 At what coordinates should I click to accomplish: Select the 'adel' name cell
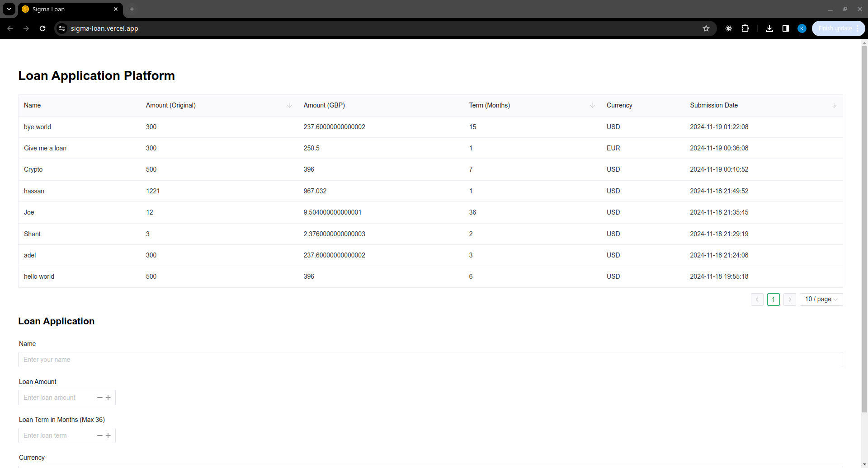[x=30, y=255]
